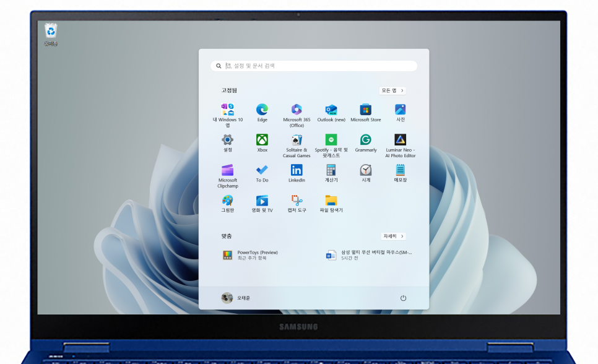Click 자세히 to show more recommendations
Image resolution: width=598 pixels, height=364 pixels.
tap(393, 236)
